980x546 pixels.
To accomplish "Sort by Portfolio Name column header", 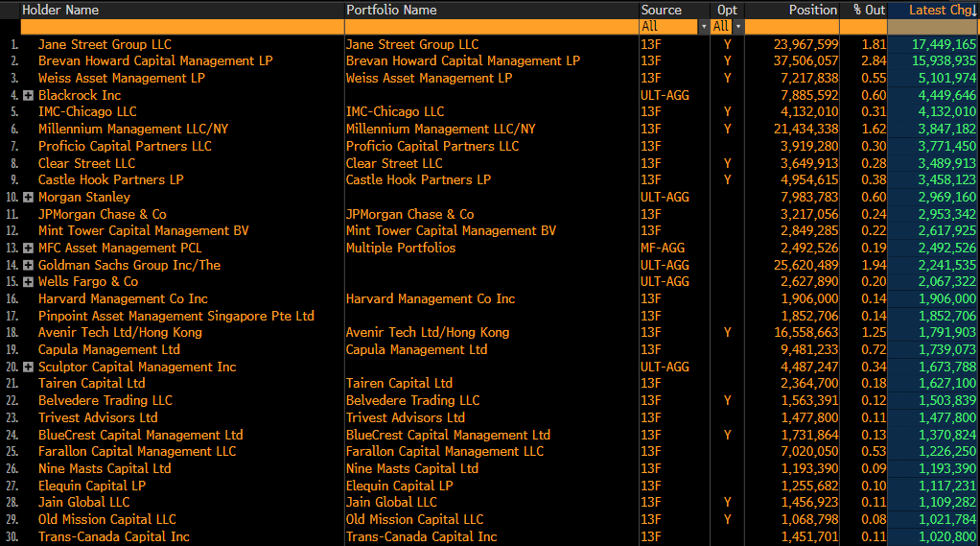I will pos(391,10).
